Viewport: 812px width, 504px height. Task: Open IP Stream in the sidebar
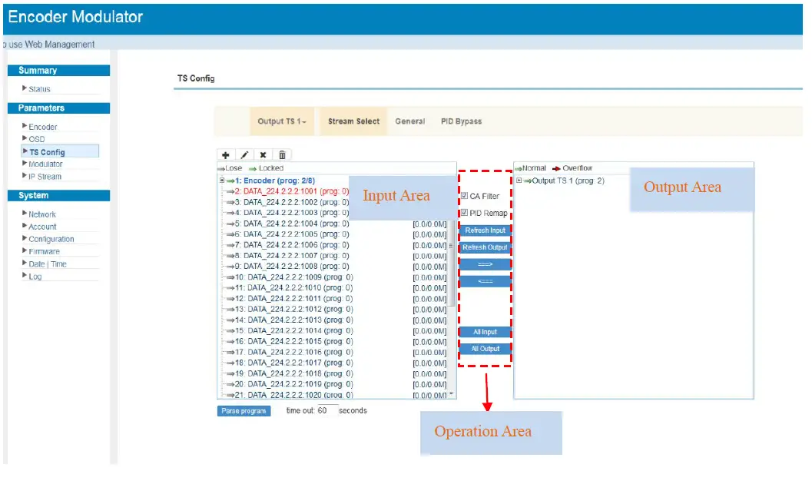coord(45,177)
